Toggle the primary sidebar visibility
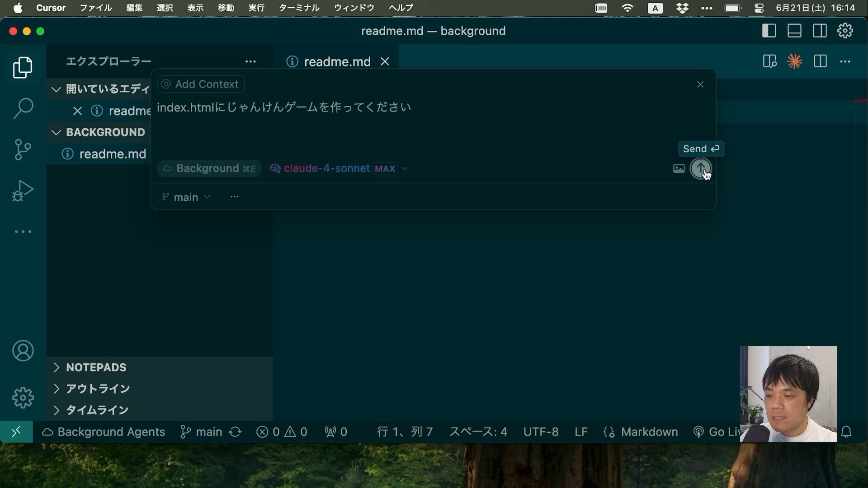The height and width of the screenshot is (488, 868). pyautogui.click(x=768, y=31)
